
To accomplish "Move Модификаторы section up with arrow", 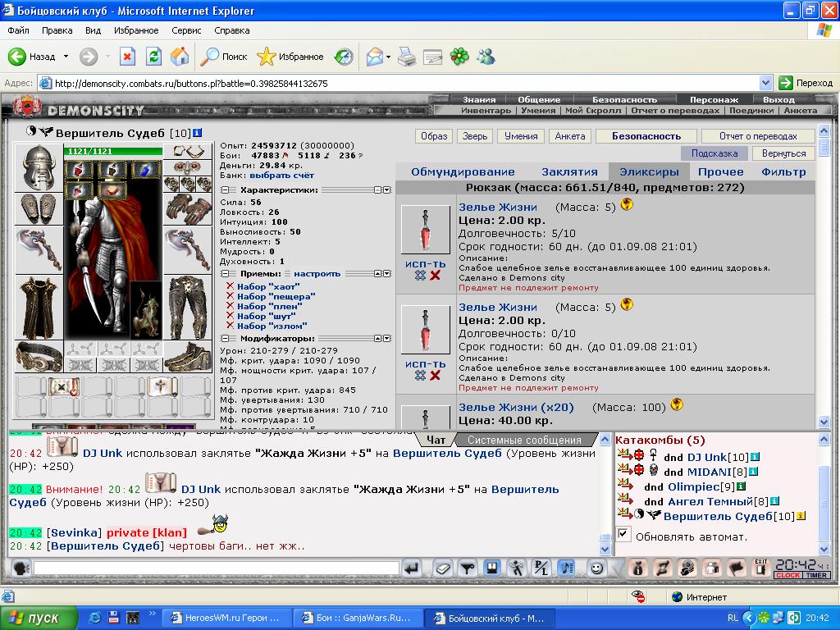I will tap(377, 339).
